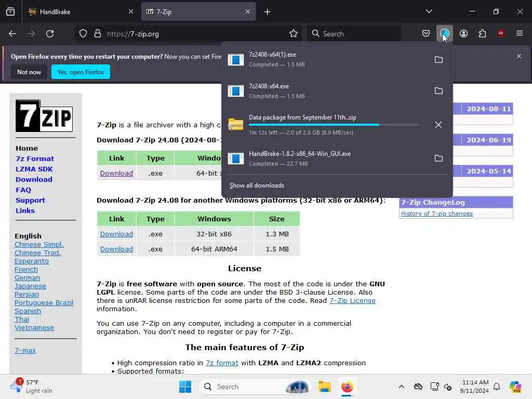Show hidden system tray icons
Screen dimensions: 532x399
coord(402,387)
